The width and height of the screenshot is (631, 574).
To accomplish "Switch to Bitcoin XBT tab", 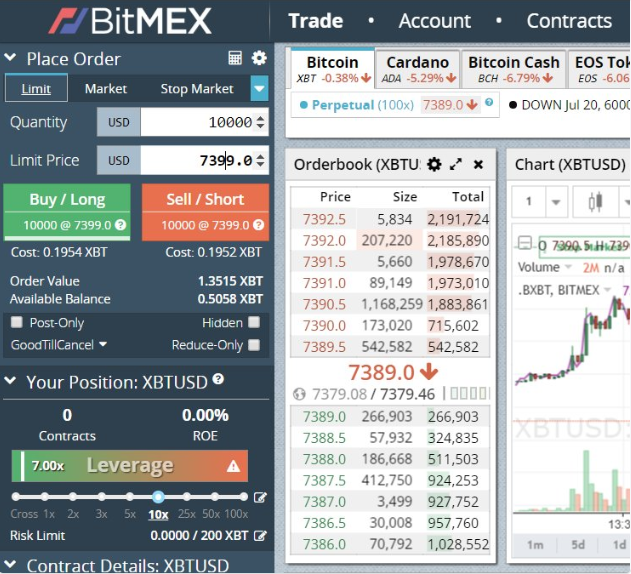I will 333,69.
